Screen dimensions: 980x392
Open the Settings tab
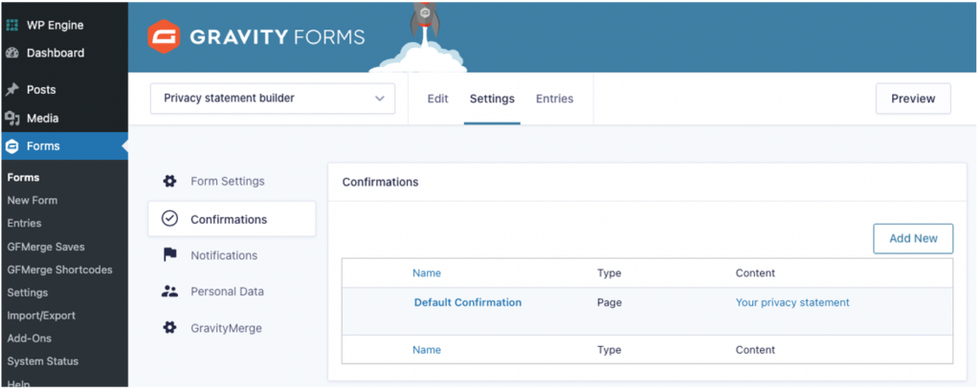coord(492,98)
